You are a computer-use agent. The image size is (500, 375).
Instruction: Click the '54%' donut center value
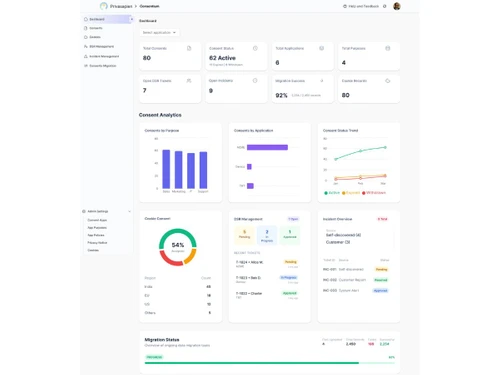(178, 245)
